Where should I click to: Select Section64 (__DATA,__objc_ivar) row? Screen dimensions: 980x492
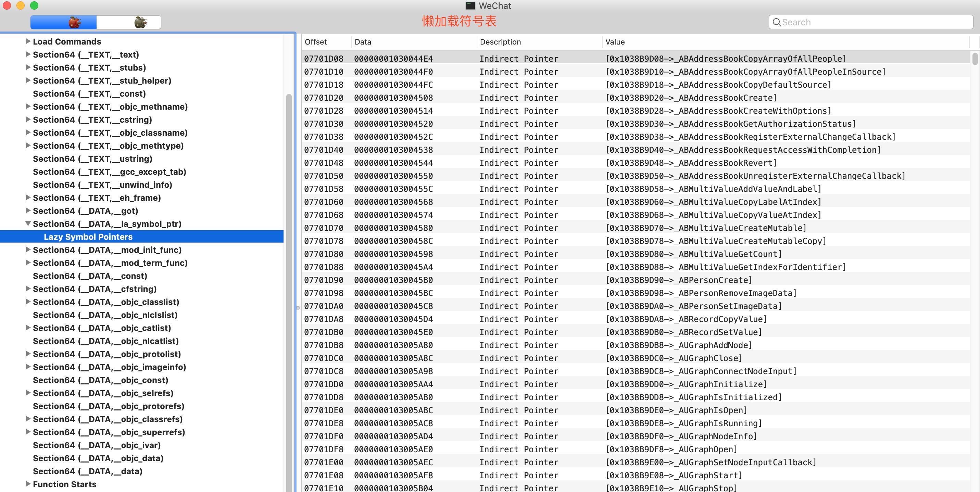tap(141, 445)
